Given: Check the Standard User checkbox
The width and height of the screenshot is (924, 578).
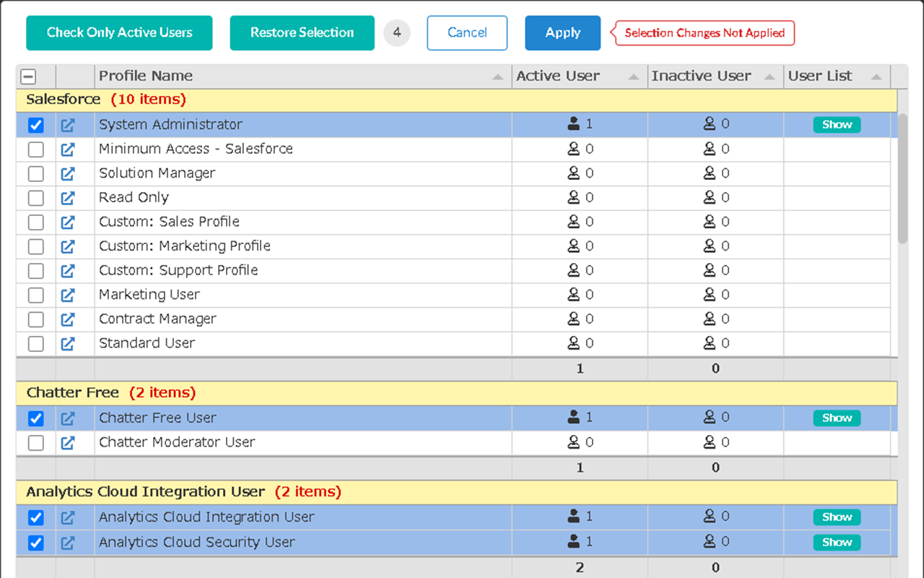Looking at the screenshot, I should point(35,343).
